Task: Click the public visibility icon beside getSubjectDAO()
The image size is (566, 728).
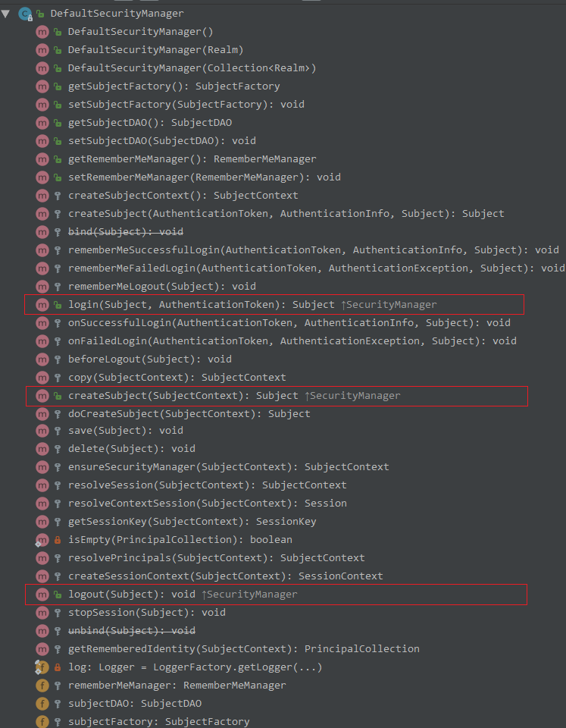Action: pos(58,123)
